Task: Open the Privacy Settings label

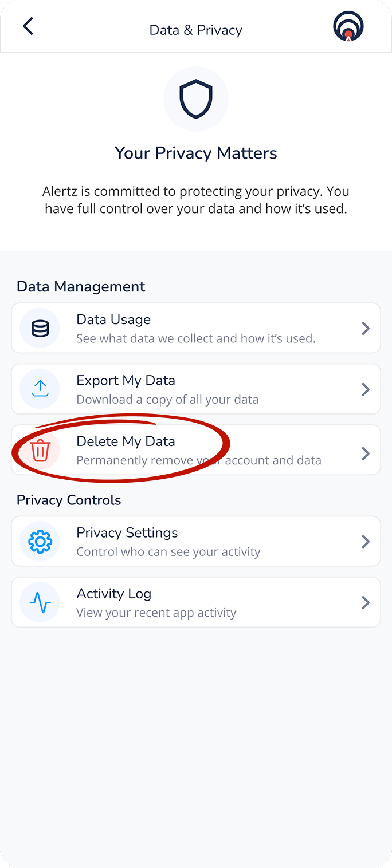Action: pyautogui.click(x=127, y=533)
